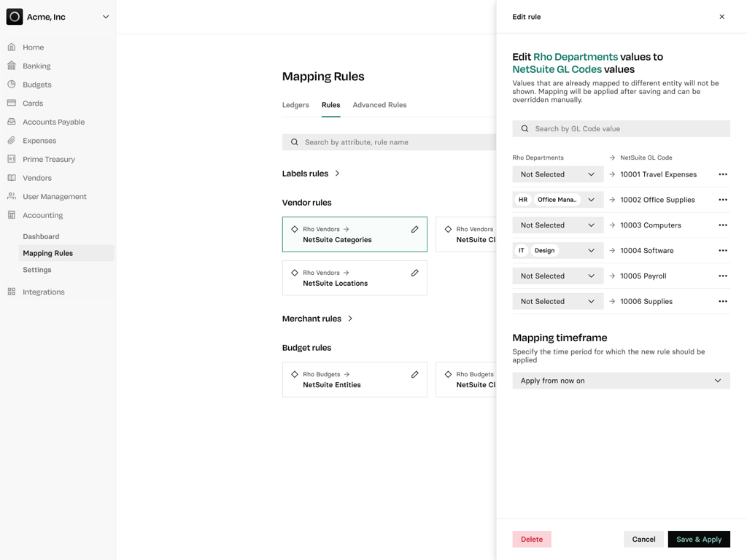Click the Expenses paperclip icon

point(12,141)
